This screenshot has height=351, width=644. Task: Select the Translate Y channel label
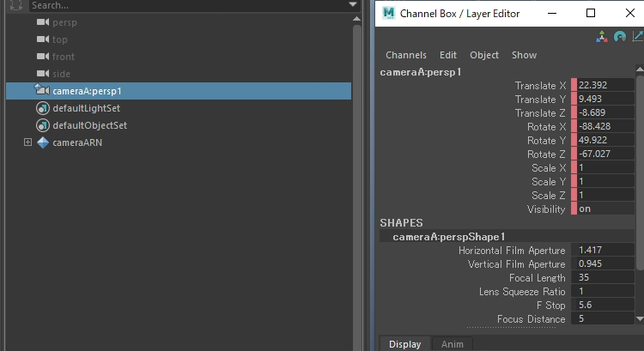pos(540,100)
